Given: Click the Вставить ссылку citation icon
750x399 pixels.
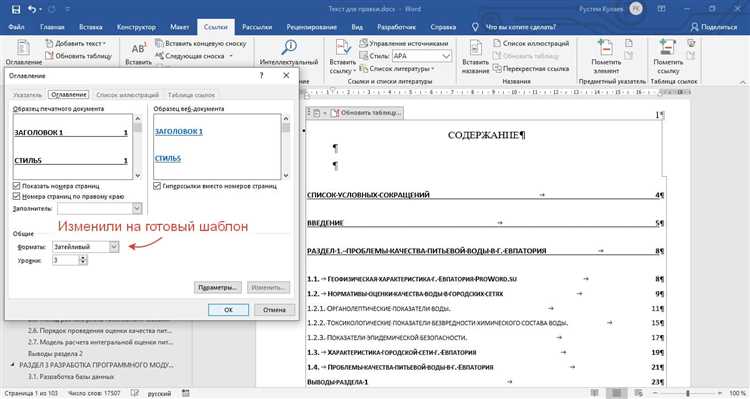Looking at the screenshot, I should pyautogui.click(x=342, y=48).
